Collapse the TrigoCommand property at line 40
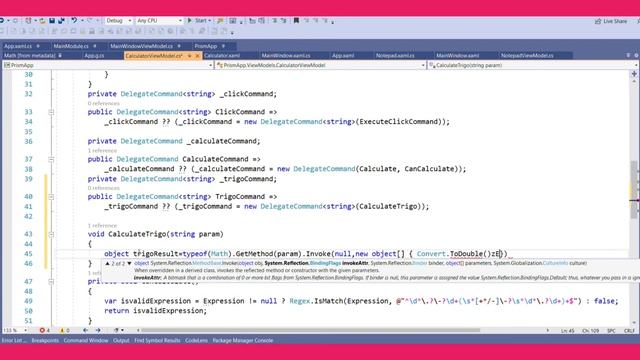The image size is (640, 360). tap(51, 197)
